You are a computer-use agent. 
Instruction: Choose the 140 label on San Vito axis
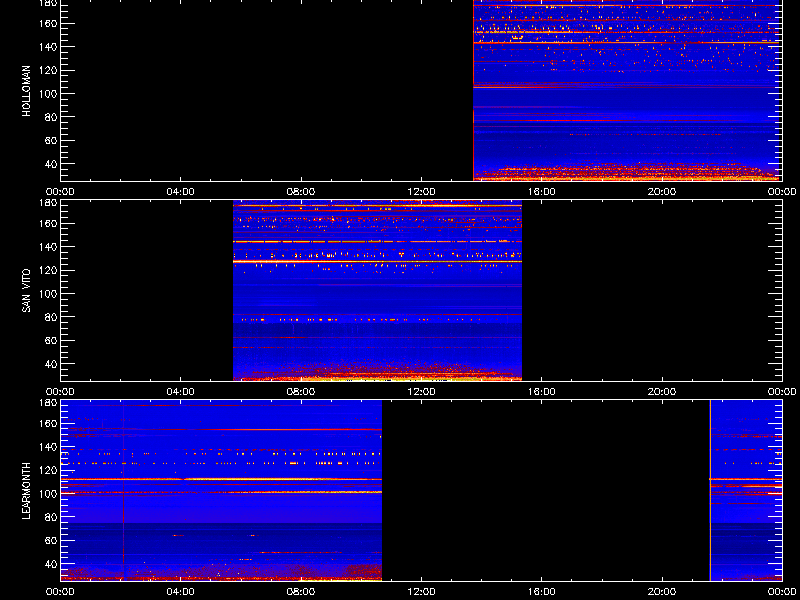pyautogui.click(x=49, y=247)
